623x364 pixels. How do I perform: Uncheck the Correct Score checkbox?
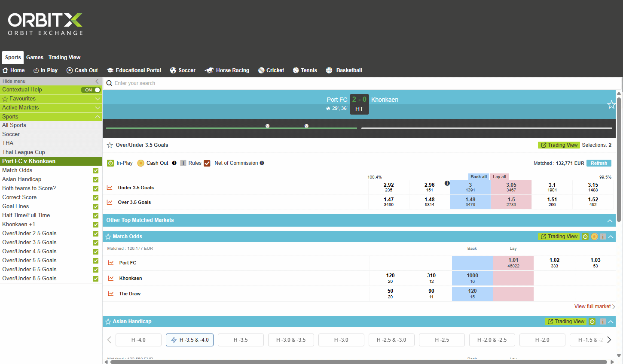pos(96,197)
